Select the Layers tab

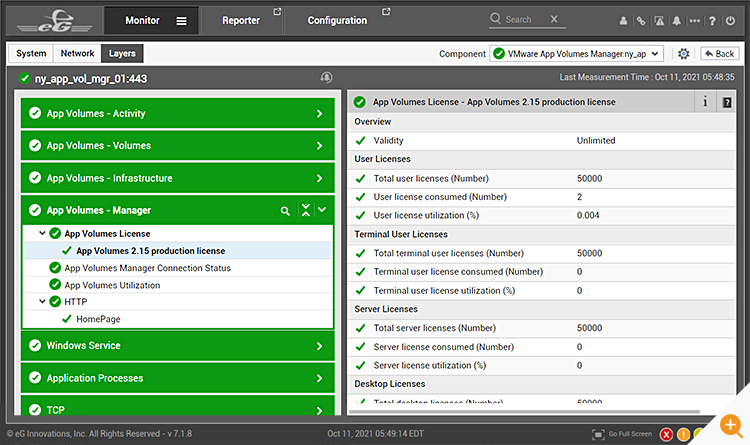pos(122,53)
